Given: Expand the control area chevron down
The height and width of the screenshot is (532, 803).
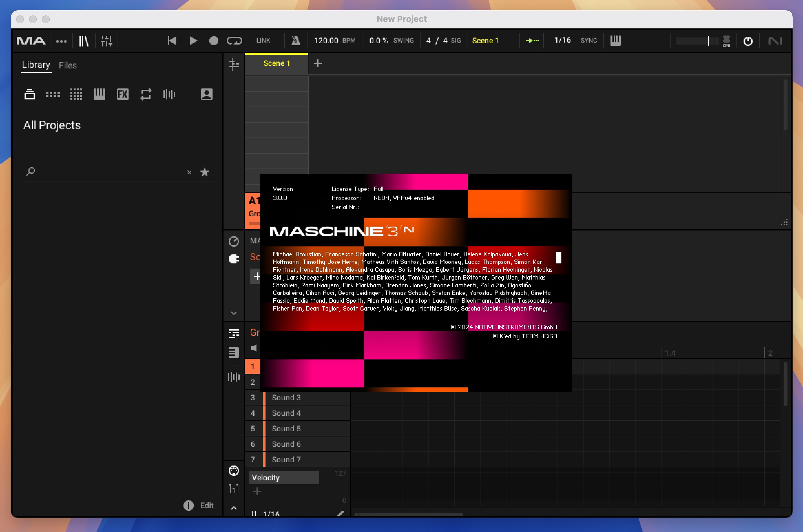Looking at the screenshot, I should click(x=234, y=313).
